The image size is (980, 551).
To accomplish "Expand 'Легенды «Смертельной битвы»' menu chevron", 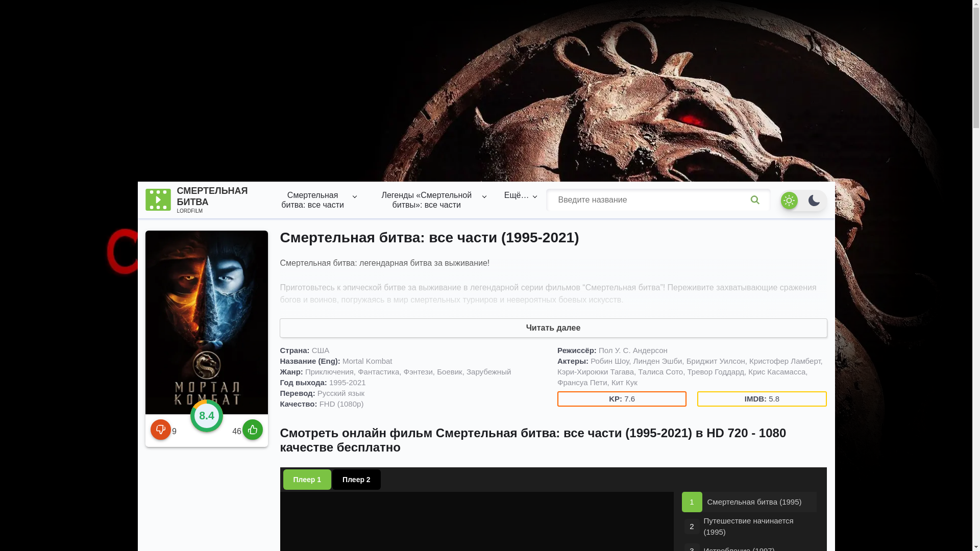I will click(484, 196).
